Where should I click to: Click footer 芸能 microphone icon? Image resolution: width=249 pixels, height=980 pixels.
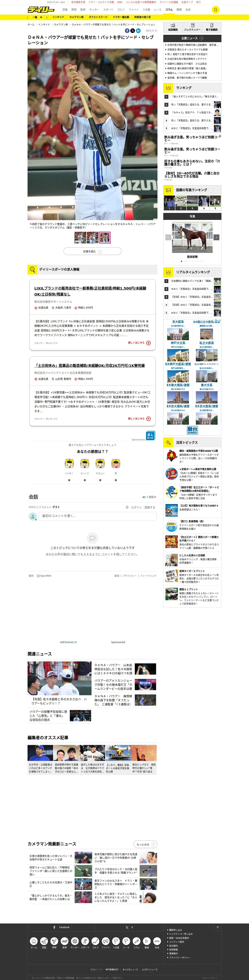[x=44, y=941]
